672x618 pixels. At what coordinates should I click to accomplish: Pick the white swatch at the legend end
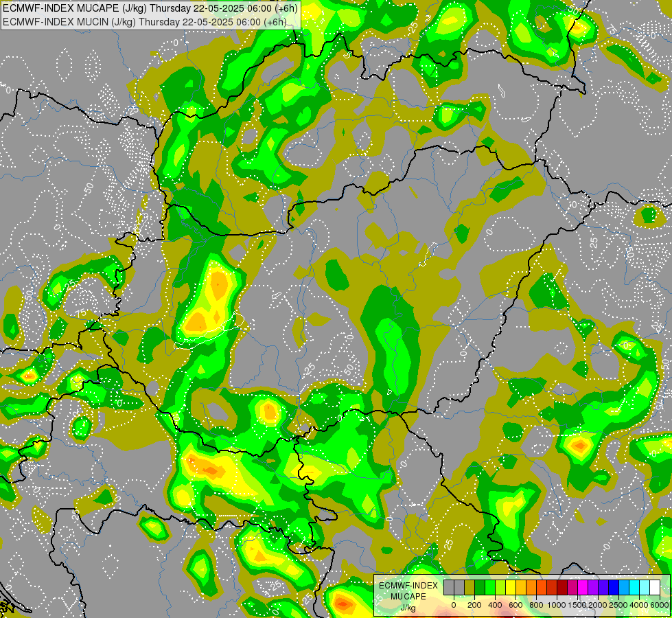[x=656, y=587]
